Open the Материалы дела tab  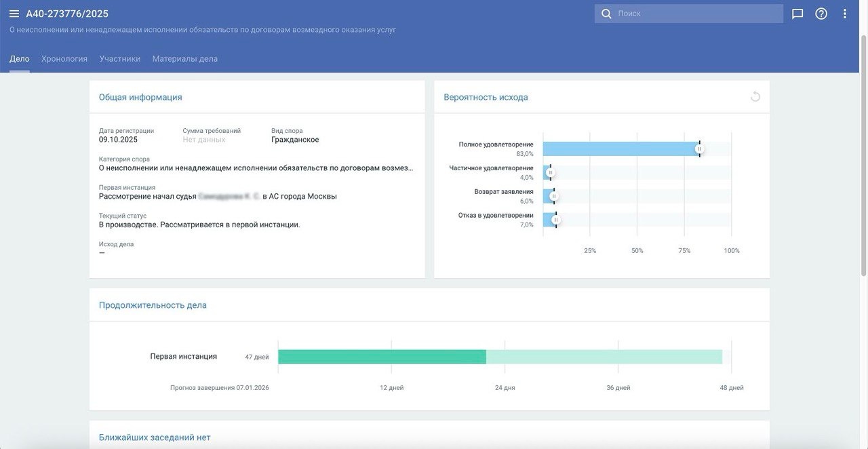tap(185, 59)
